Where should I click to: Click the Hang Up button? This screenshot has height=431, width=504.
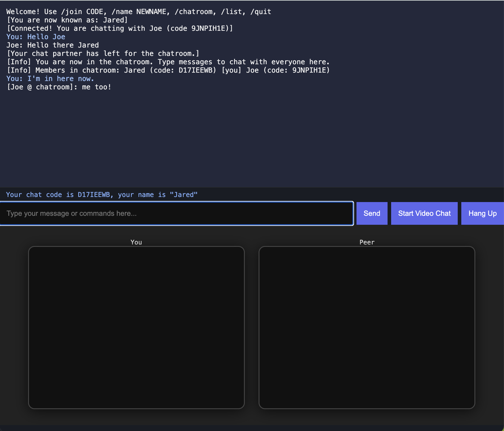click(483, 213)
